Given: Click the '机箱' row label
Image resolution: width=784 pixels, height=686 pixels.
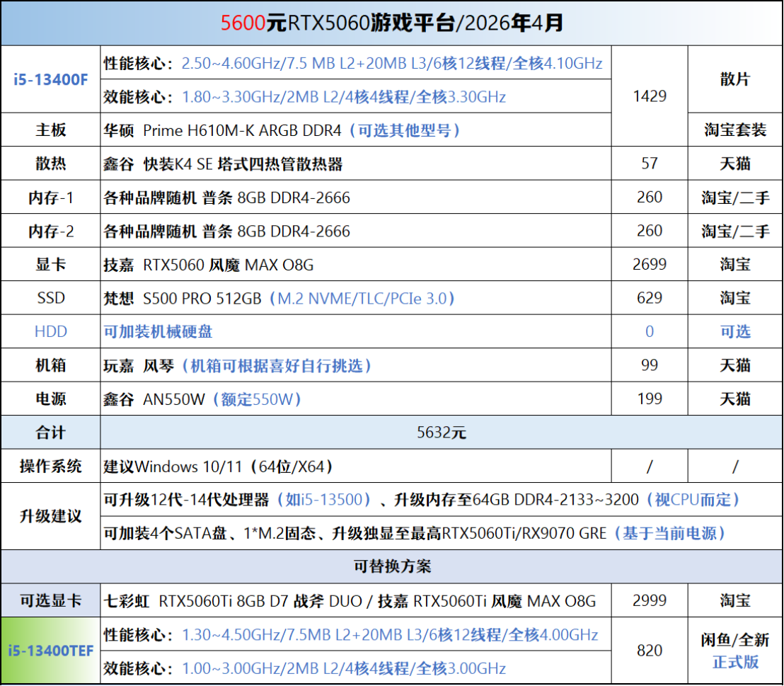Looking at the screenshot, I should pyautogui.click(x=50, y=365).
